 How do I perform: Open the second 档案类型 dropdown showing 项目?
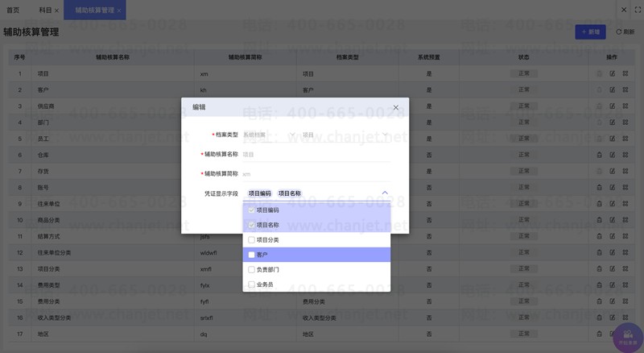point(345,135)
